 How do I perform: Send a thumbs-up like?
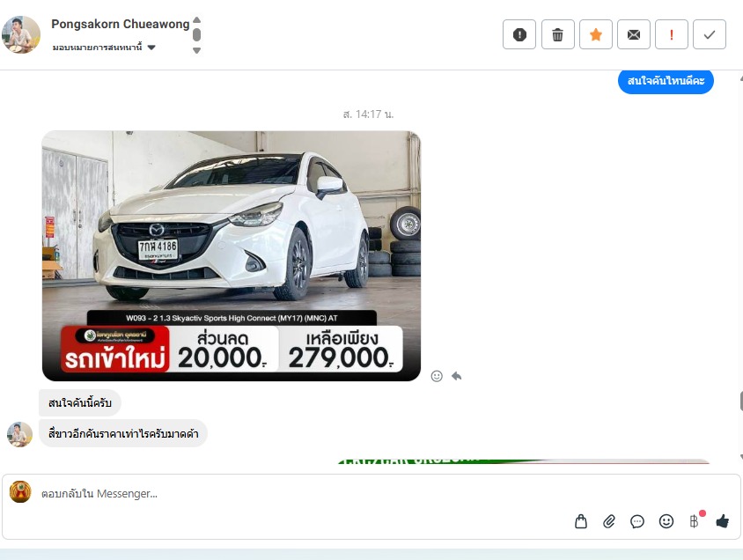[723, 521]
